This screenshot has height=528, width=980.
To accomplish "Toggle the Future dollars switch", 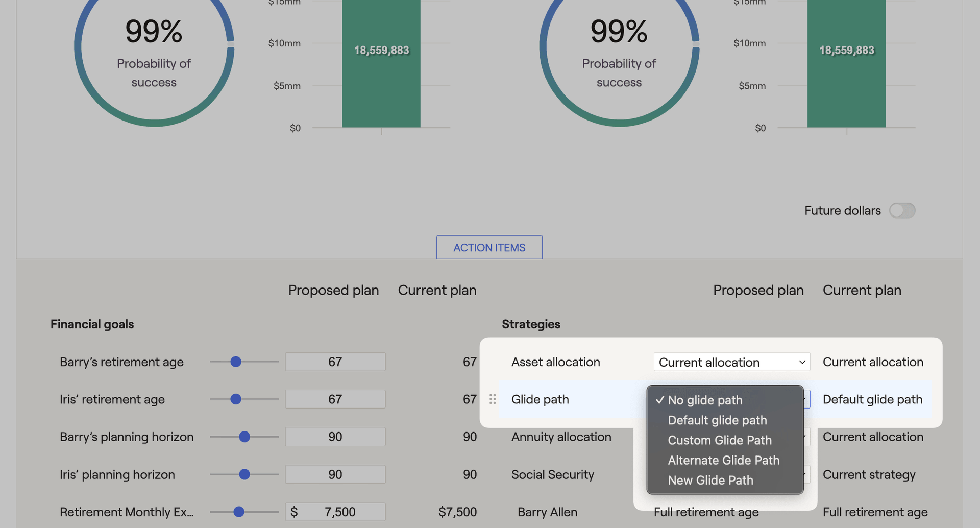I will pyautogui.click(x=902, y=210).
